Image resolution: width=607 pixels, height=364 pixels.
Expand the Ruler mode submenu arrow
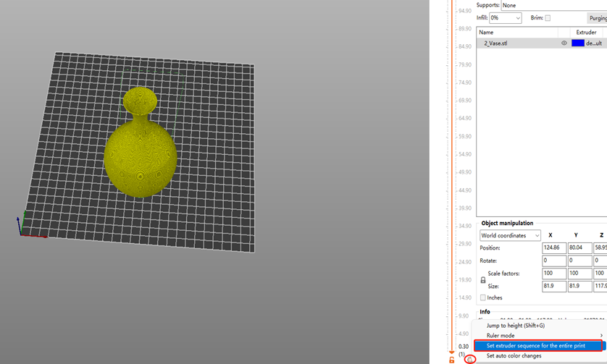click(x=601, y=335)
